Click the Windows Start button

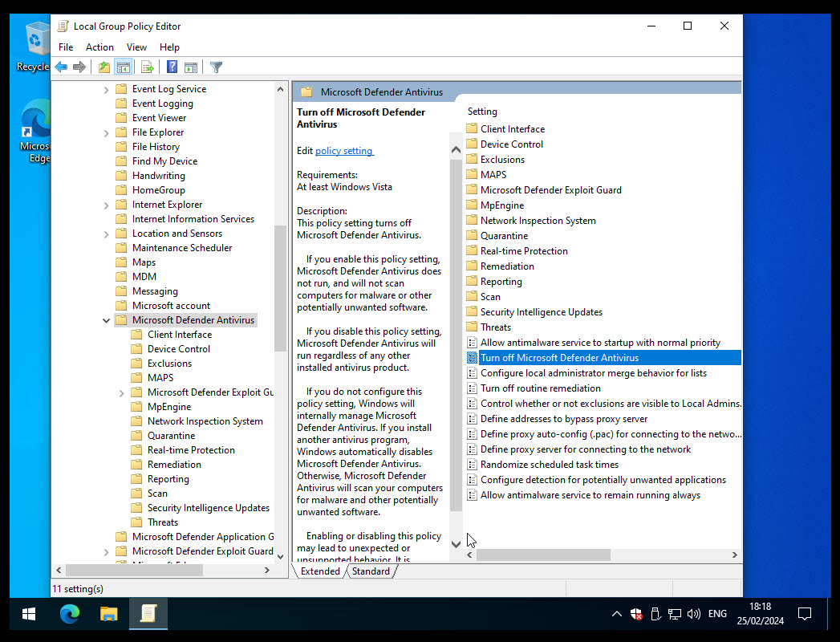click(x=28, y=614)
